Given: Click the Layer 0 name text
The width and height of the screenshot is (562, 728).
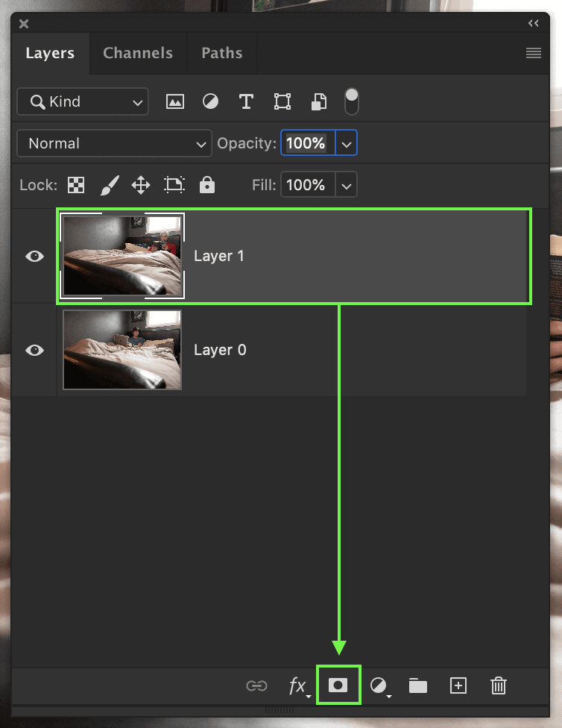Looking at the screenshot, I should click(220, 350).
